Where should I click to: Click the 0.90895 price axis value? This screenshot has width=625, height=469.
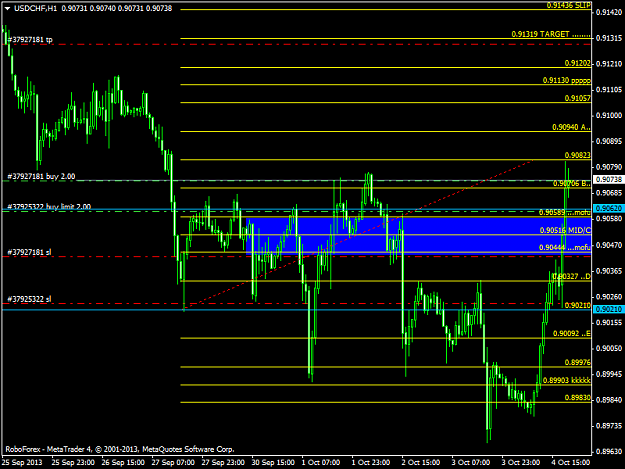[x=609, y=141]
